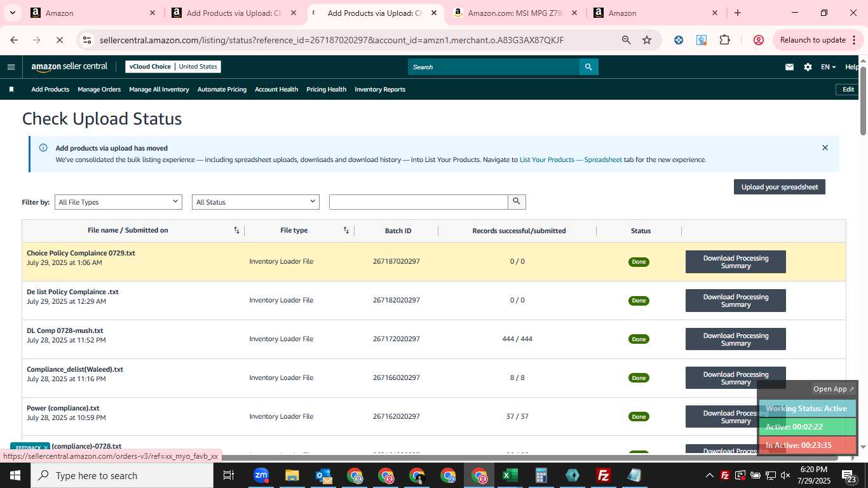Open the EN language dropdown
This screenshot has height=488, width=868.
tap(828, 67)
